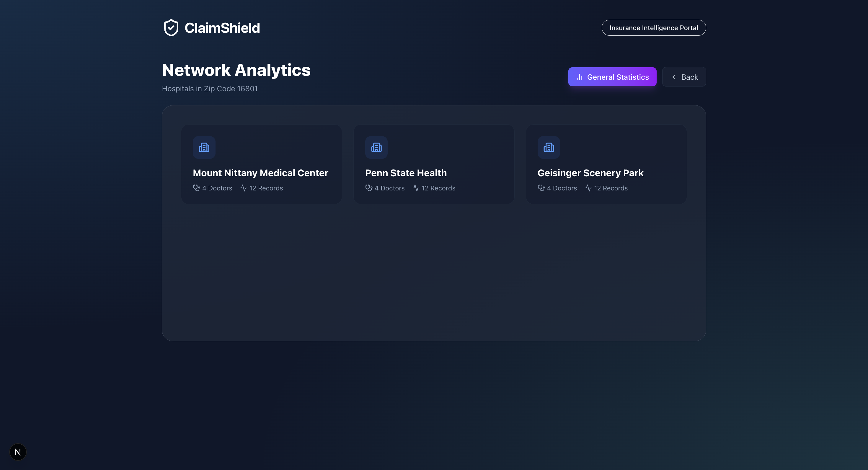Click Mount Nittany Medical Center hospital icon
868x470 pixels.
[204, 147]
